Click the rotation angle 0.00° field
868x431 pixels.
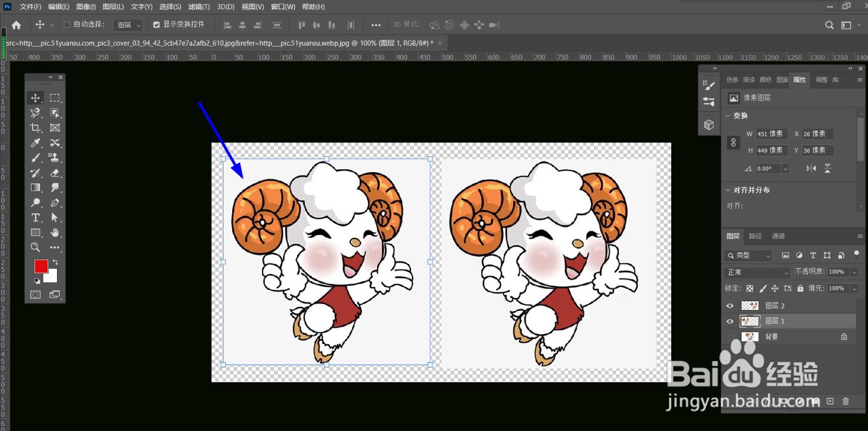tap(768, 169)
